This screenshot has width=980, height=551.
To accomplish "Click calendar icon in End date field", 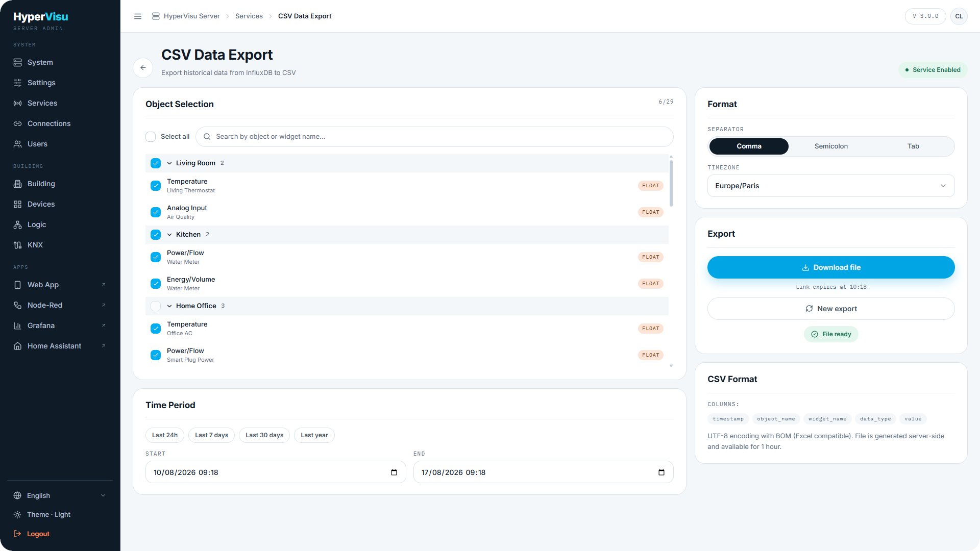I will (x=661, y=472).
